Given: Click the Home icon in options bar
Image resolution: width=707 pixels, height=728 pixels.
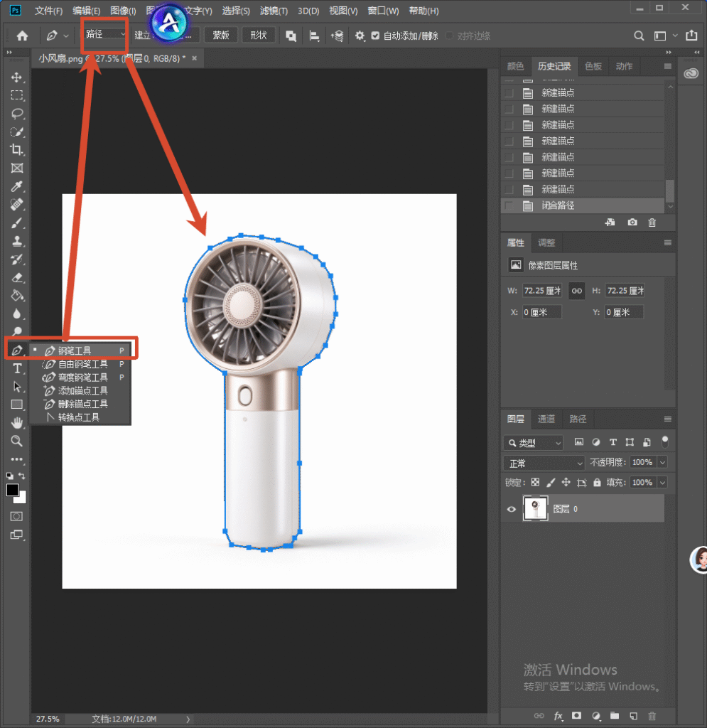Looking at the screenshot, I should pyautogui.click(x=22, y=36).
